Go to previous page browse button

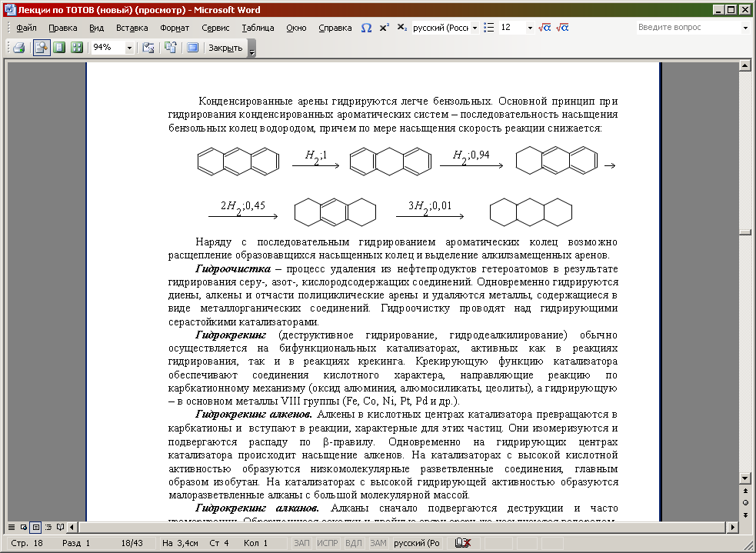(x=745, y=491)
